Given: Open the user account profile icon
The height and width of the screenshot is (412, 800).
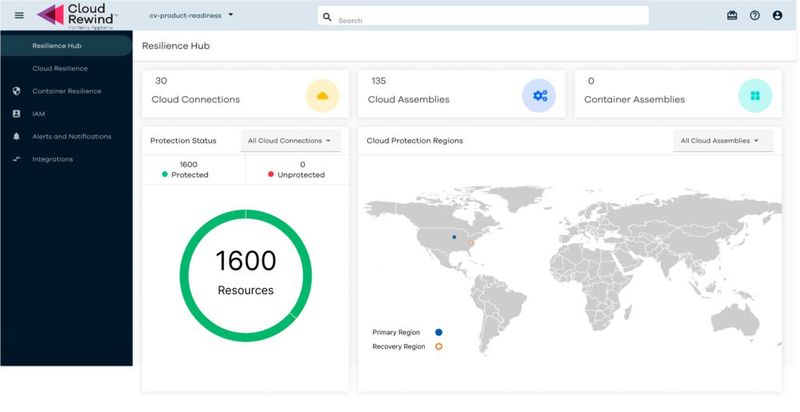Looking at the screenshot, I should [777, 16].
